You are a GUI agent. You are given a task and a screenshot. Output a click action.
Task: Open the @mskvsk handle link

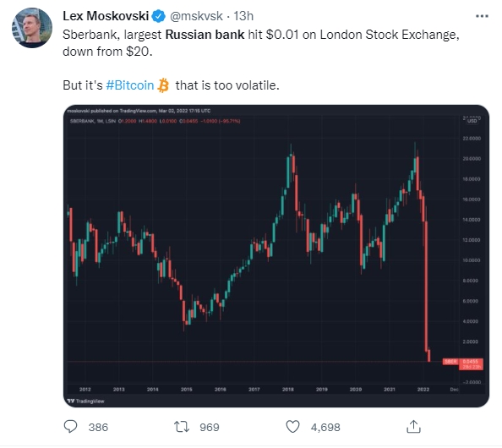[x=196, y=16]
